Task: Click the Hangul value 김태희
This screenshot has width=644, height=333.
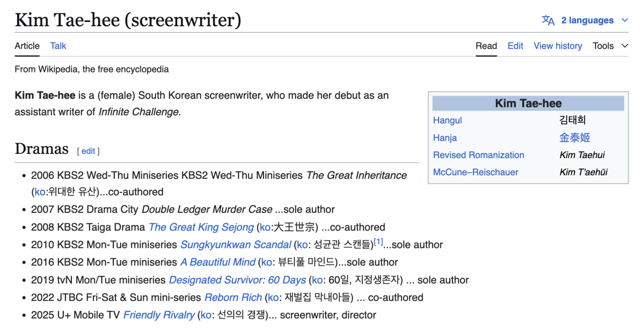Action: 573,120
